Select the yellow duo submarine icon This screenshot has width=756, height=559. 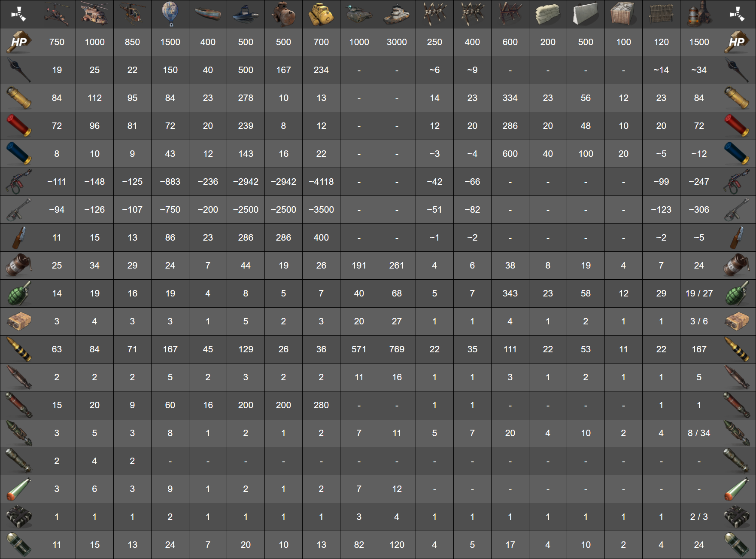[x=321, y=14]
